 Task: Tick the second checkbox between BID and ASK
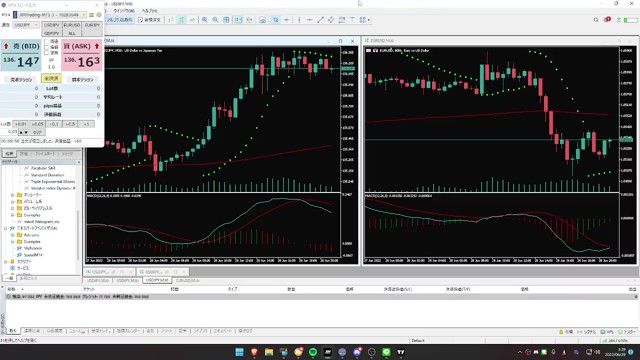pyautogui.click(x=46, y=47)
